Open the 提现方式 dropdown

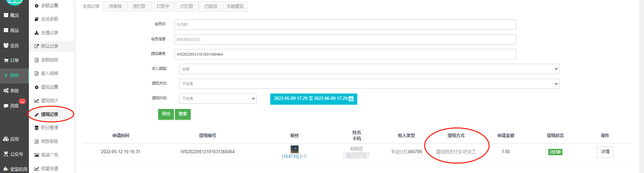(369, 84)
